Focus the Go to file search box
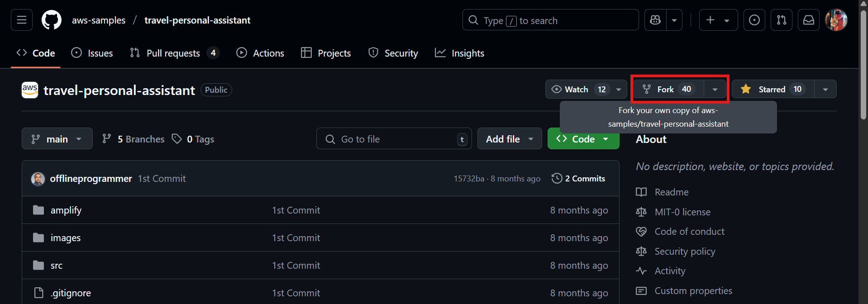Image resolution: width=868 pixels, height=304 pixels. pyautogui.click(x=394, y=138)
